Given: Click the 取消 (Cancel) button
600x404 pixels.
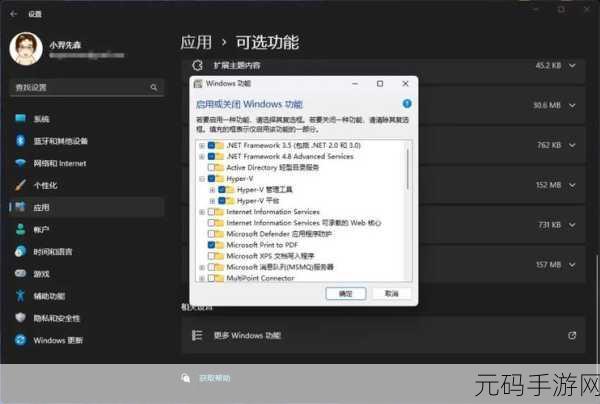Looking at the screenshot, I should 391,293.
